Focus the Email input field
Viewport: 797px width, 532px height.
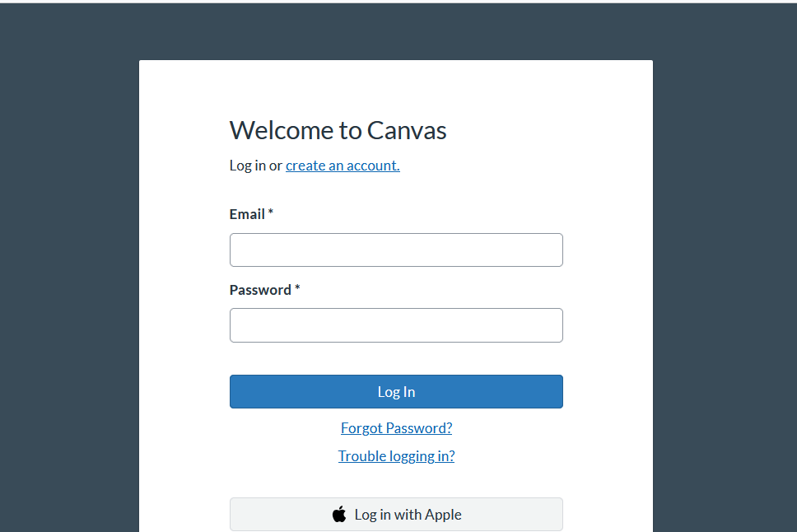tap(396, 250)
